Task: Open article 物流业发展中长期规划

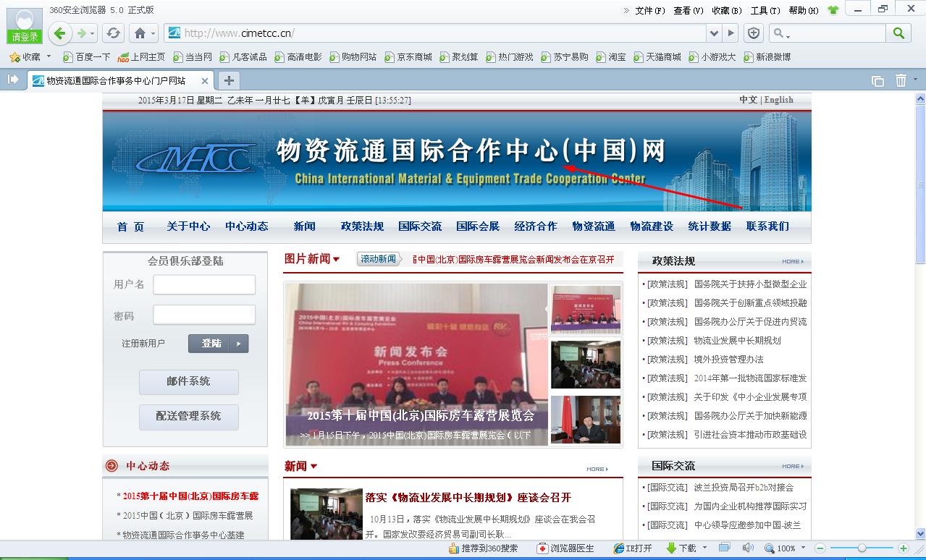Action: coord(737,341)
